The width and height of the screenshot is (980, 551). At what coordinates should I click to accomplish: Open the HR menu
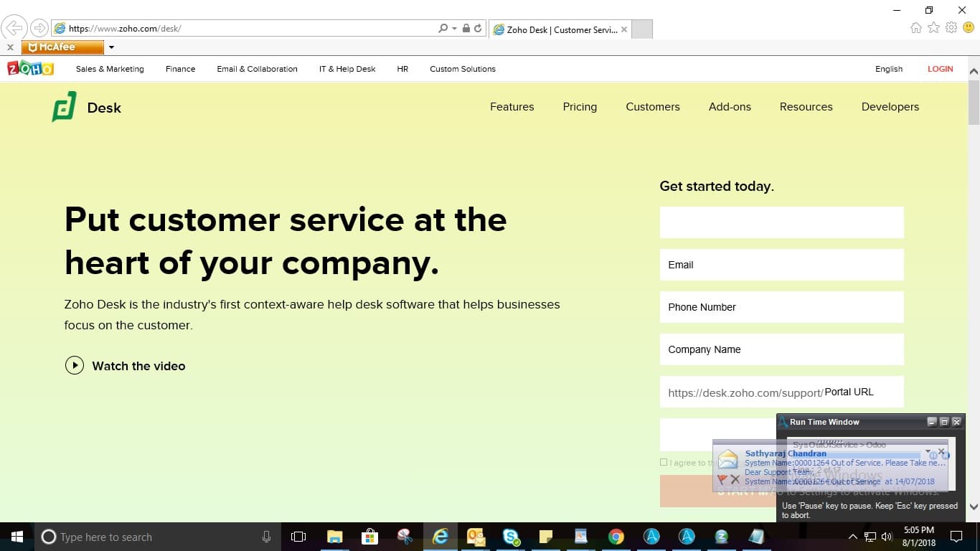tap(402, 69)
